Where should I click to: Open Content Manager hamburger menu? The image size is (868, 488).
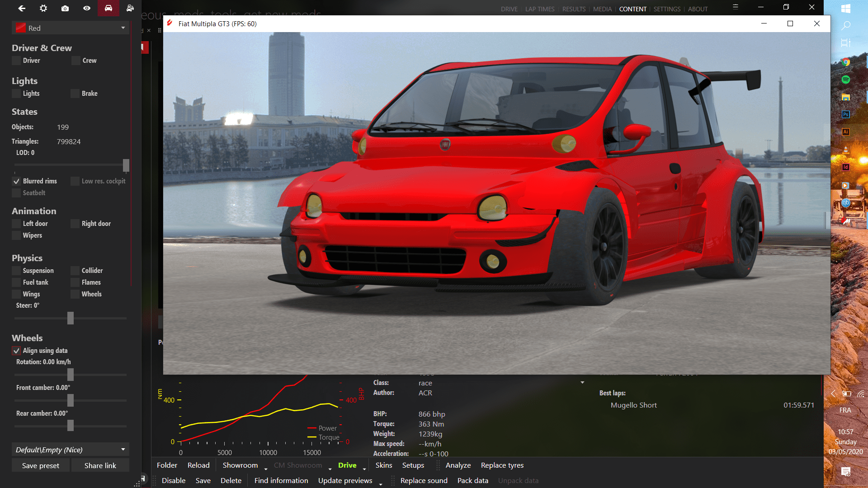tap(736, 7)
